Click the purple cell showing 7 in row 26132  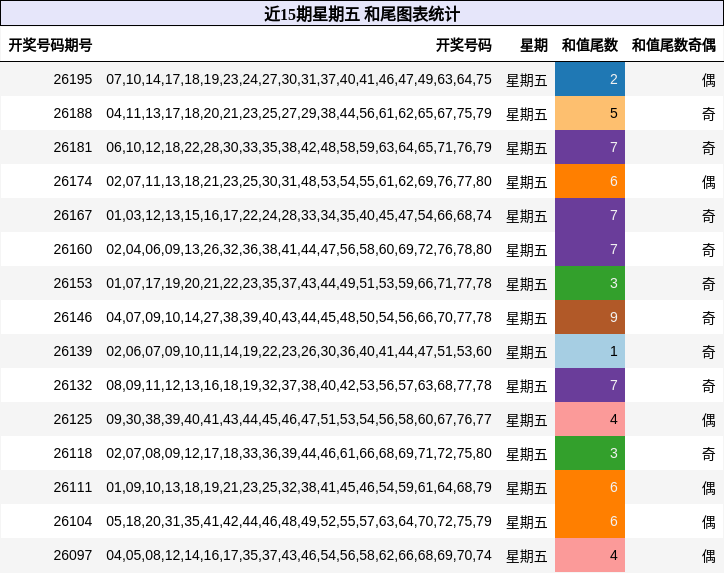[x=590, y=386]
